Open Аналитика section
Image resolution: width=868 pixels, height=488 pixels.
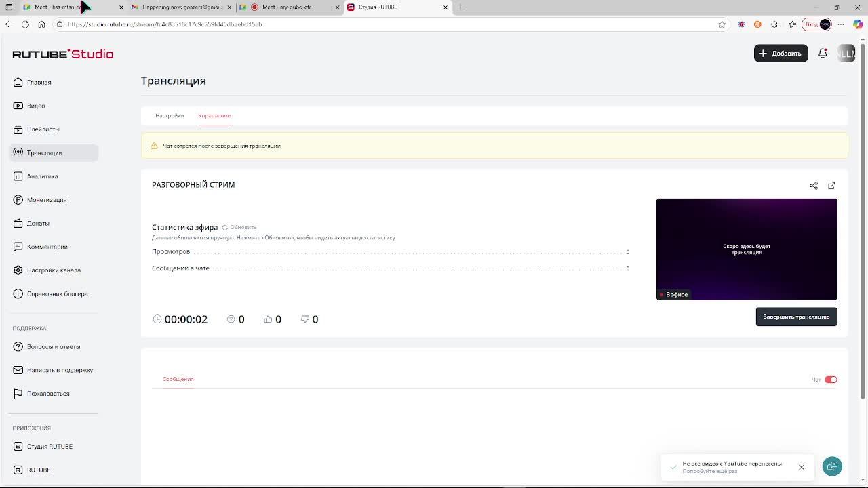(36, 176)
